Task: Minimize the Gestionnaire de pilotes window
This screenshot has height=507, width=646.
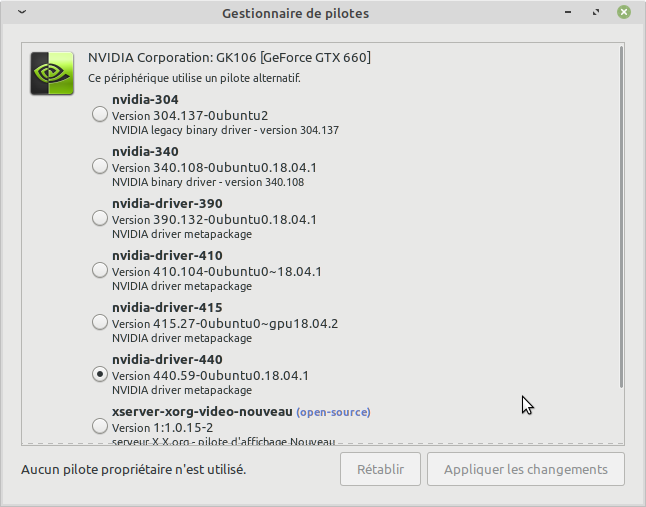Action: coord(568,12)
